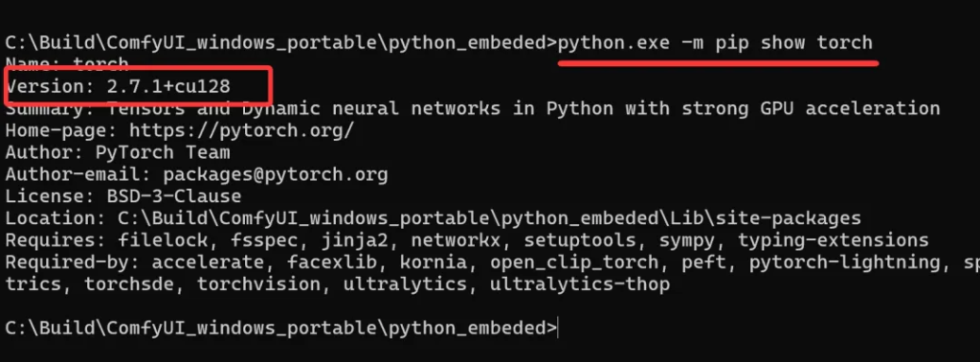Select 'filelock' in the Requires list
980x362 pixels.
[163, 240]
